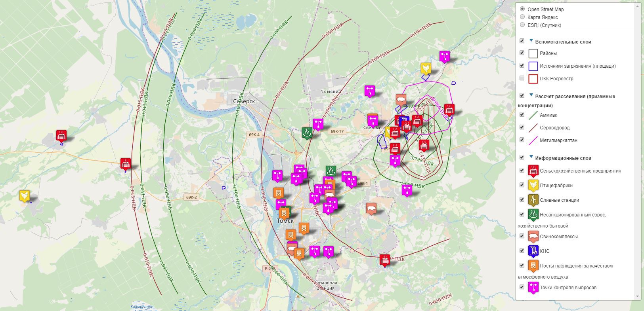Click the pig complex marker southeast of Tomsk

click(x=371, y=209)
